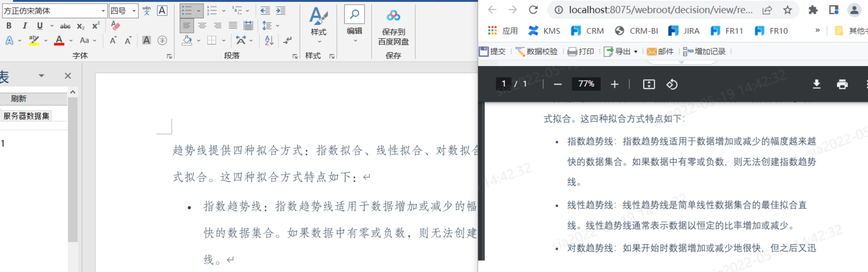Screen dimensions: 868x272
Task: Open the FR11 bookmark
Action: click(726, 31)
